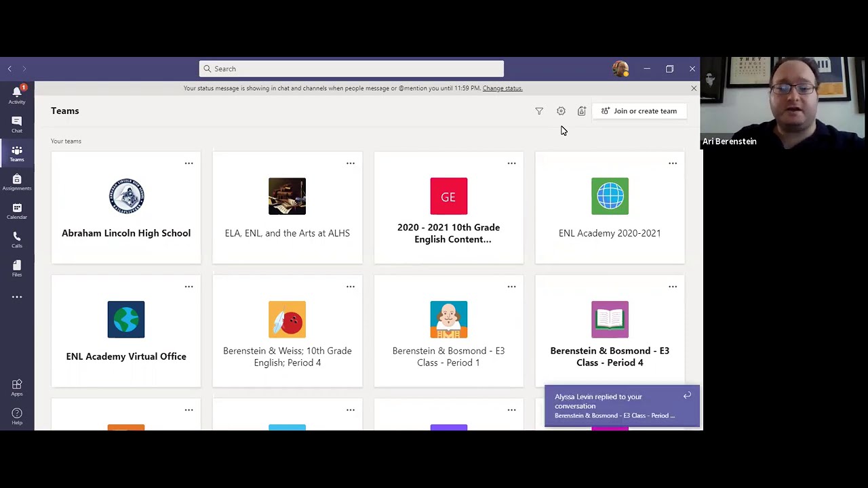This screenshot has width=868, height=488.
Task: Open the purple book team icon
Action: [x=610, y=319]
